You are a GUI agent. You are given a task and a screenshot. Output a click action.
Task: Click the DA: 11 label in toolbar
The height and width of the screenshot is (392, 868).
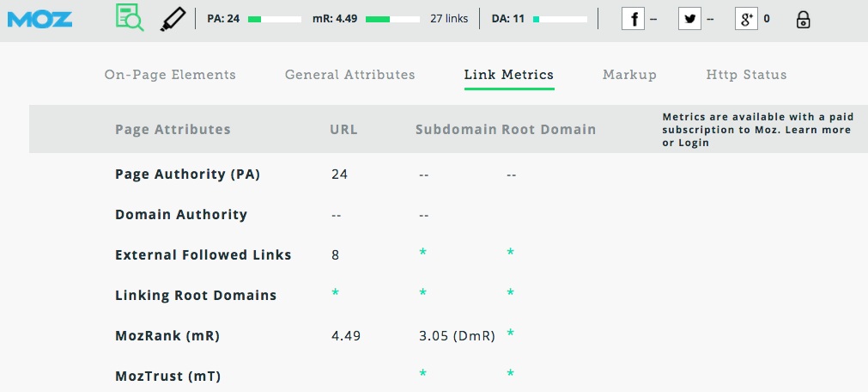coord(507,19)
